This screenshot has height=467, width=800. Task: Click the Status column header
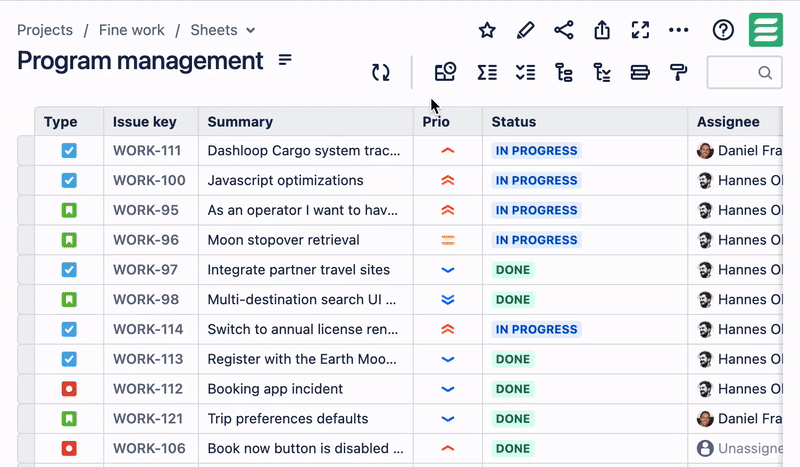(585, 122)
